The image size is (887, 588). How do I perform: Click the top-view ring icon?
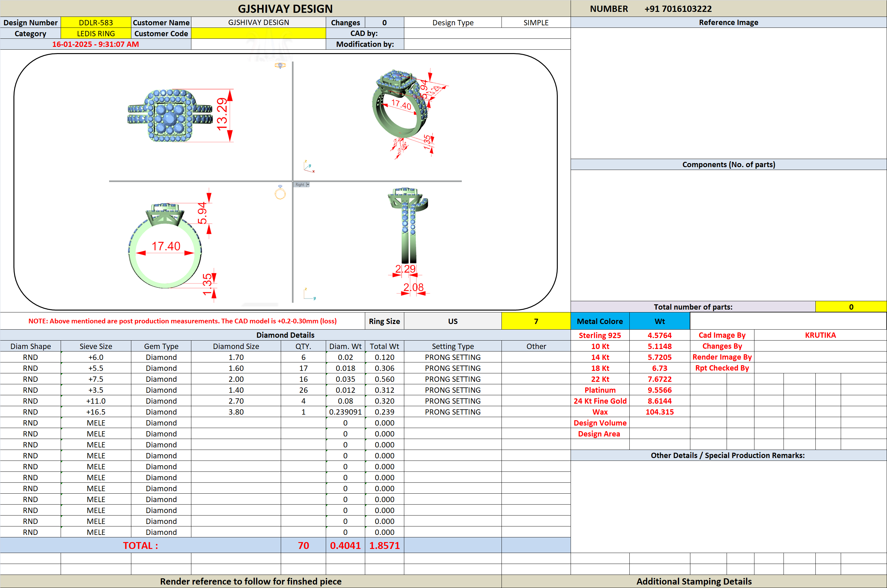click(280, 66)
